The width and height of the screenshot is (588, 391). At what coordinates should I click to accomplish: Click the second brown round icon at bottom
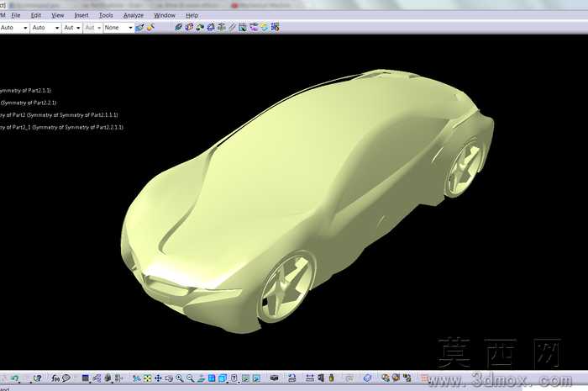(396, 378)
